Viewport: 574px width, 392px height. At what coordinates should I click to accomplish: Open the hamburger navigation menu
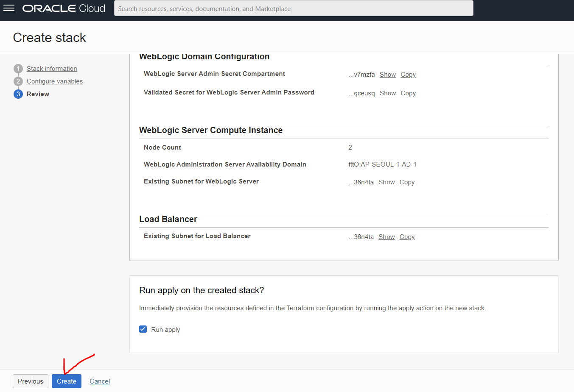[x=9, y=8]
